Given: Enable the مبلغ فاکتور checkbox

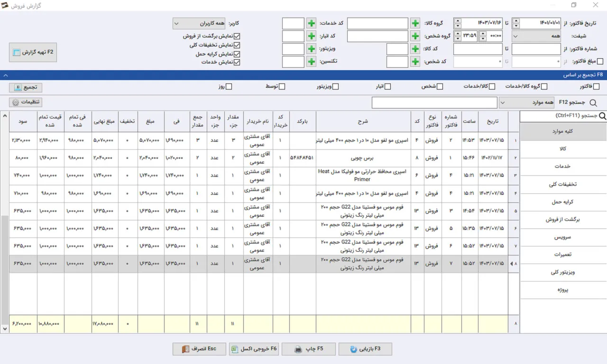Looking at the screenshot, I should [600, 61].
